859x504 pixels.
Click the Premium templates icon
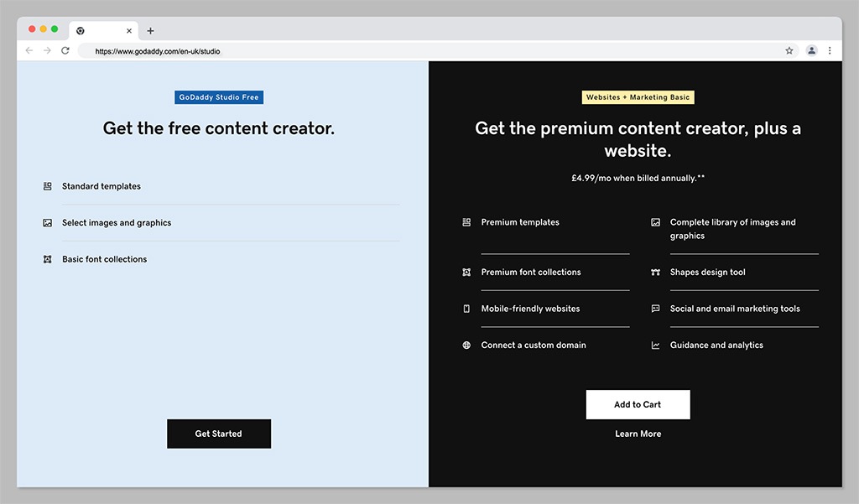click(x=466, y=222)
